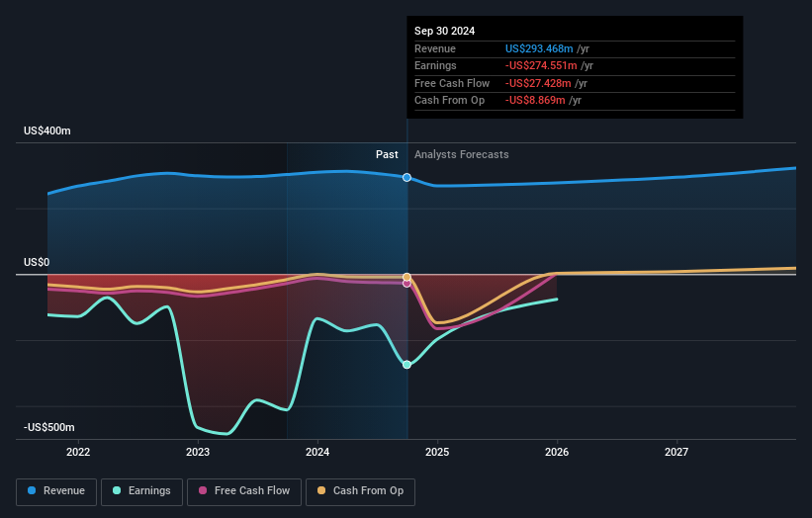Image resolution: width=812 pixels, height=518 pixels.
Task: Click the orange Cash From Op chart marker
Action: tap(407, 277)
